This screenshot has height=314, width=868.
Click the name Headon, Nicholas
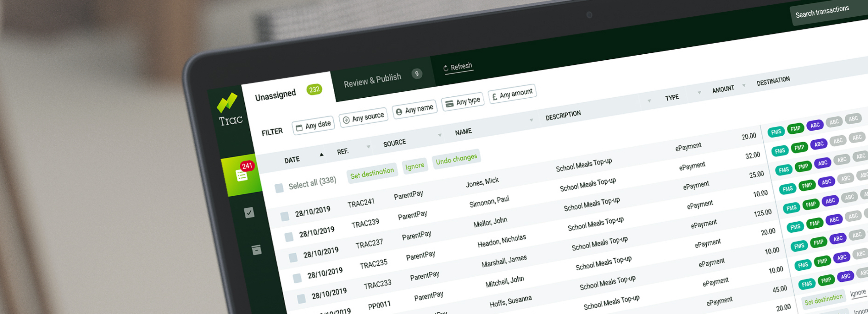[502, 240]
